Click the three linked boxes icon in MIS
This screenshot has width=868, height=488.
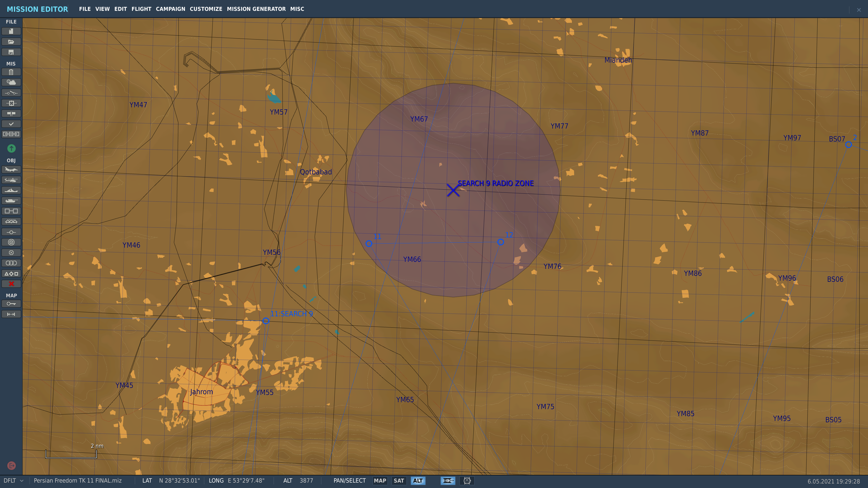[x=11, y=134]
